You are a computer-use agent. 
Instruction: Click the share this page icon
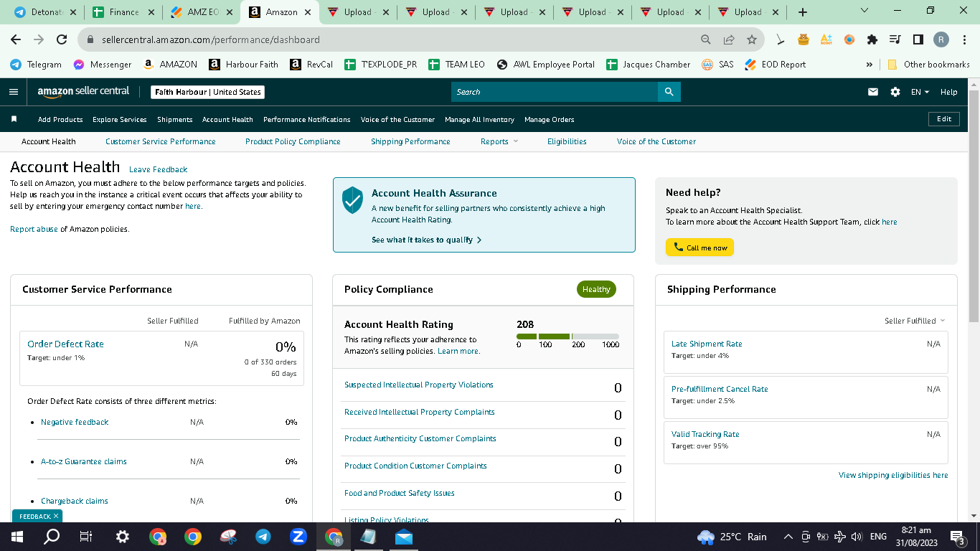click(729, 39)
